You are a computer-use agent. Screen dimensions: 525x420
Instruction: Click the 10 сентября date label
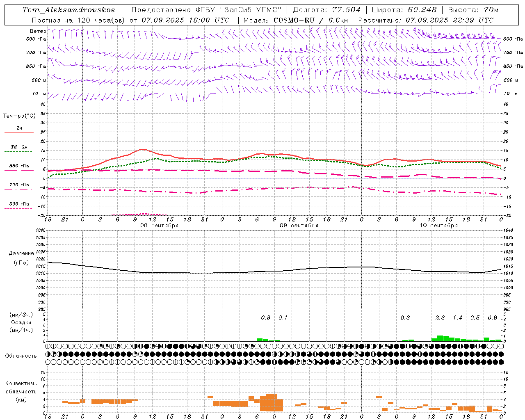(x=438, y=226)
